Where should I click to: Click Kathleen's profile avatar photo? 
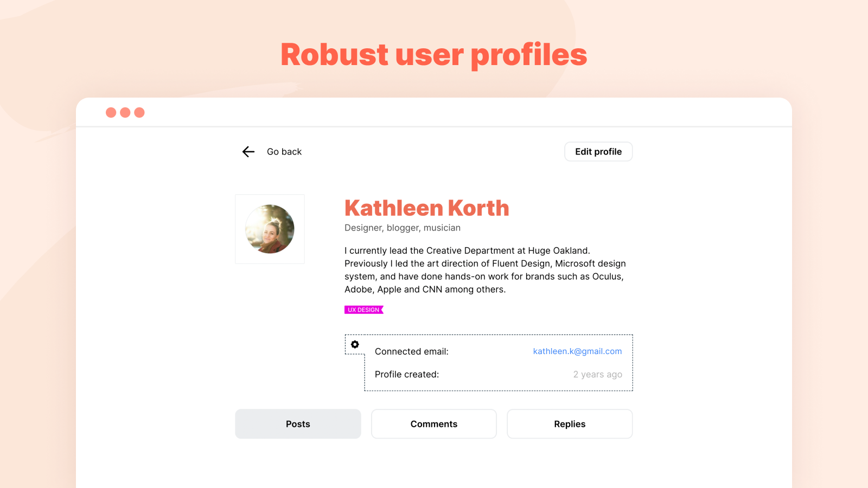270,229
